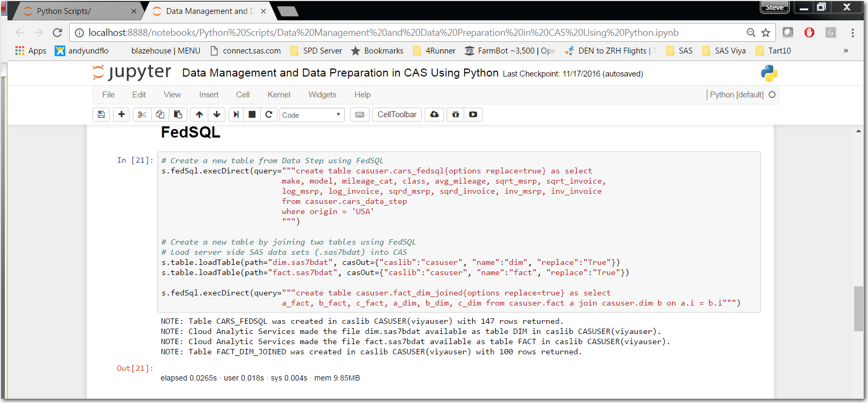Restart the kernel
The width and height of the screenshot is (868, 403).
pyautogui.click(x=269, y=115)
